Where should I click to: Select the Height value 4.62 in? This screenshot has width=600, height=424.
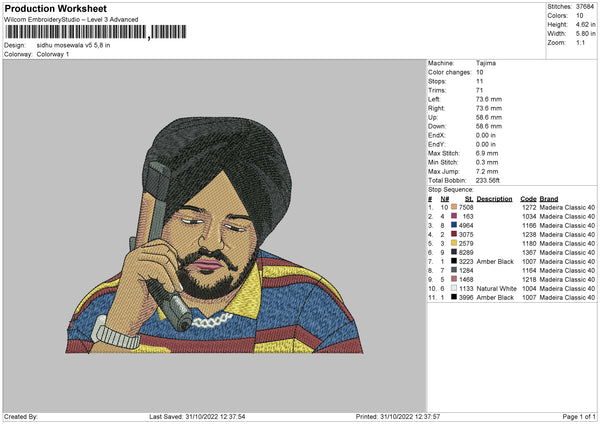click(x=585, y=24)
